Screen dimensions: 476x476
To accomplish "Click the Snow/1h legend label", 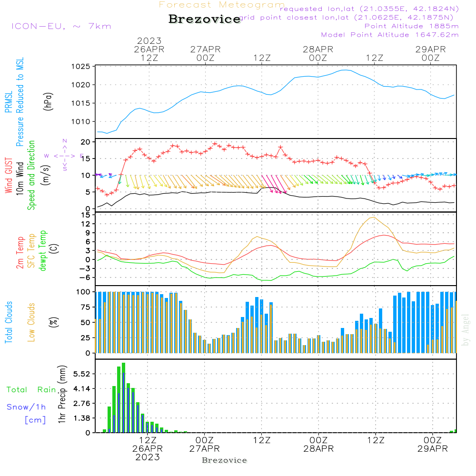I will 26,407.
